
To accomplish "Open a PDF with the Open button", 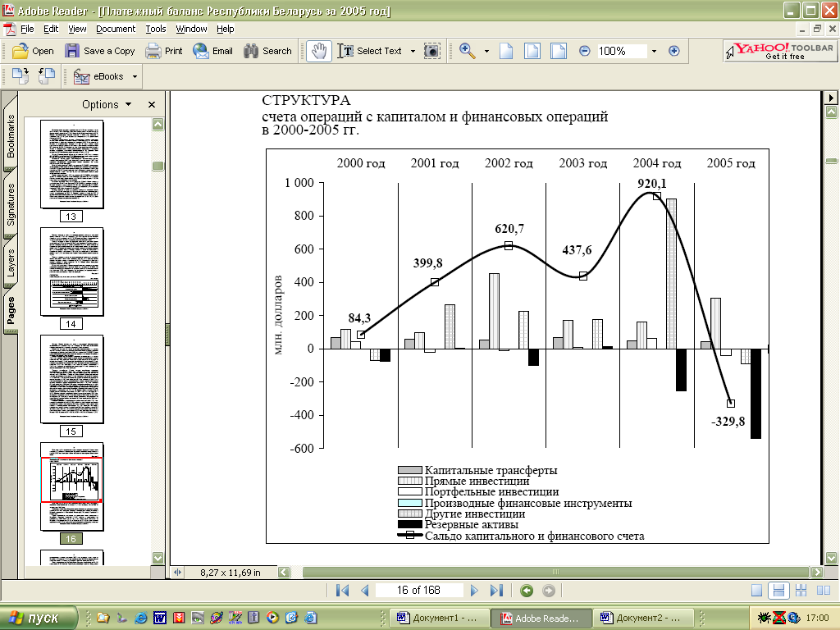I will (33, 51).
